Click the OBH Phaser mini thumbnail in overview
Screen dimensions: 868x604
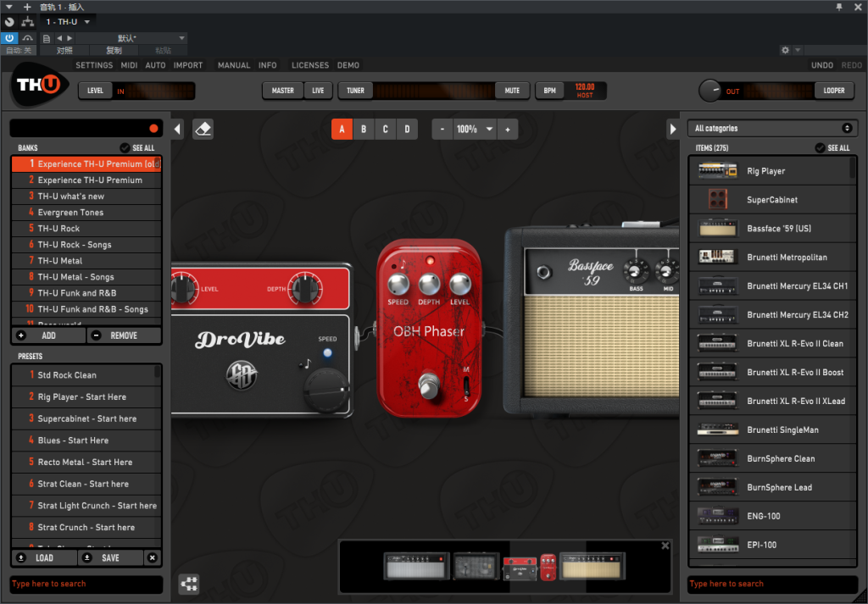coord(548,567)
